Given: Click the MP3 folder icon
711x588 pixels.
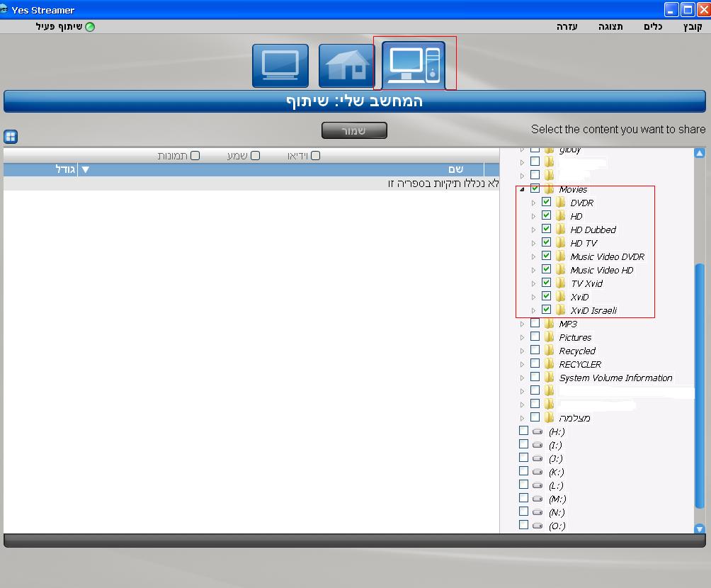Looking at the screenshot, I should coord(550,324).
